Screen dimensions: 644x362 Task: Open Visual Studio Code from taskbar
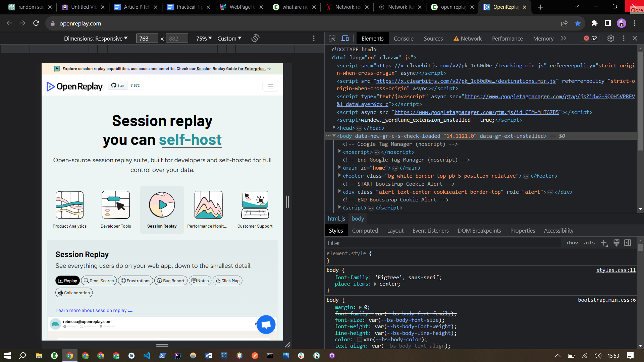(147, 356)
